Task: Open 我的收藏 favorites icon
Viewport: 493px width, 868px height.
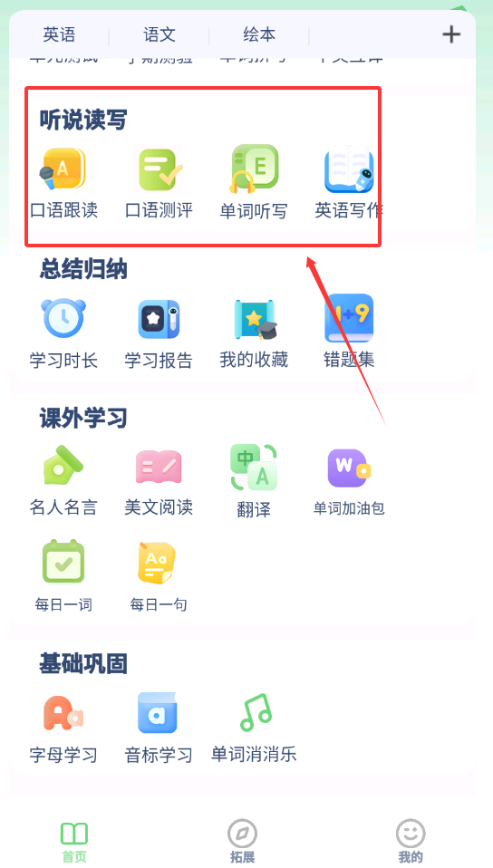Action: click(255, 319)
